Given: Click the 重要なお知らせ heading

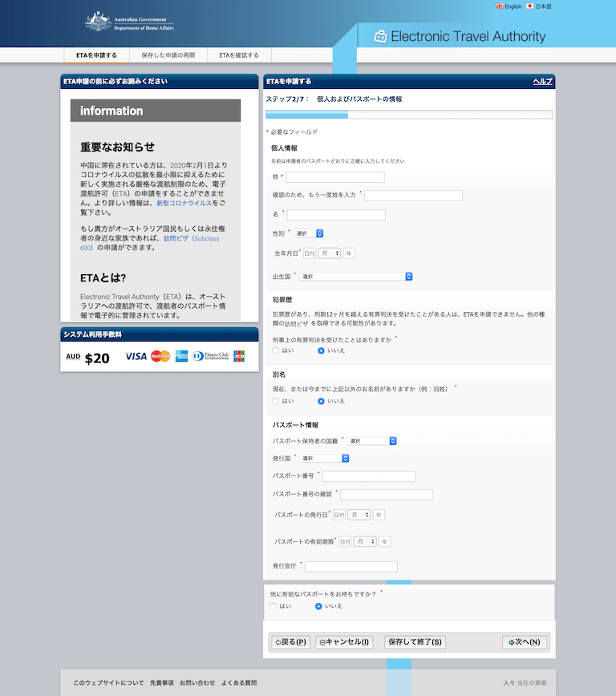Looking at the screenshot, I should pos(118,147).
